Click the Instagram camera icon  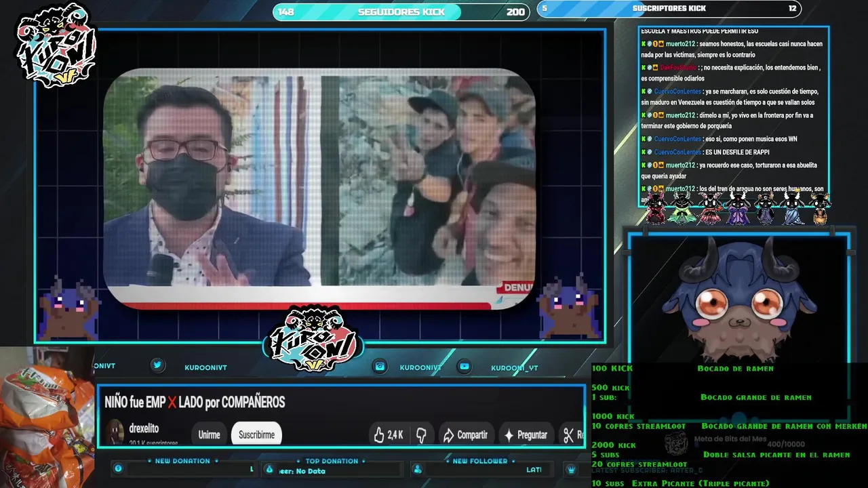[x=380, y=367]
